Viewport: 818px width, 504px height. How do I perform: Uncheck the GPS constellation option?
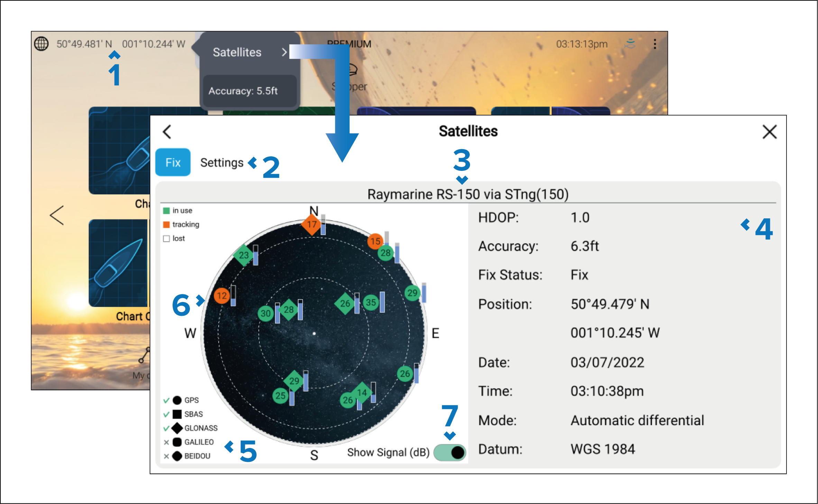tap(166, 400)
